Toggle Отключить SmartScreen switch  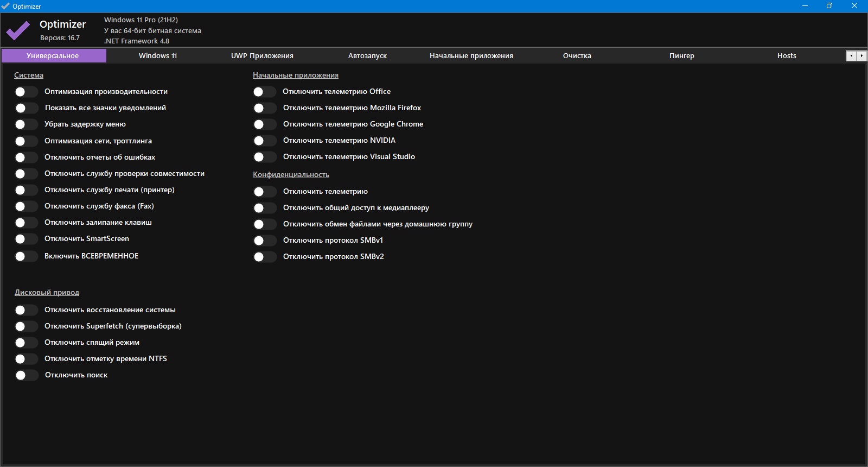[26, 239]
